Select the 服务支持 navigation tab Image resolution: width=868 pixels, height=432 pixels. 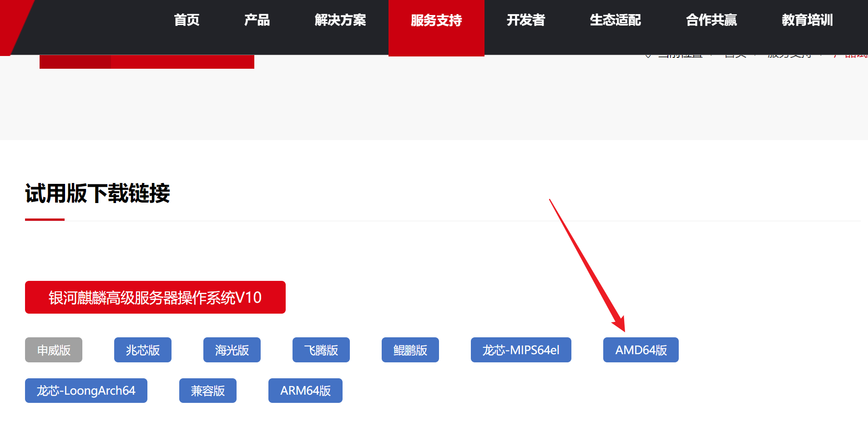click(x=436, y=27)
